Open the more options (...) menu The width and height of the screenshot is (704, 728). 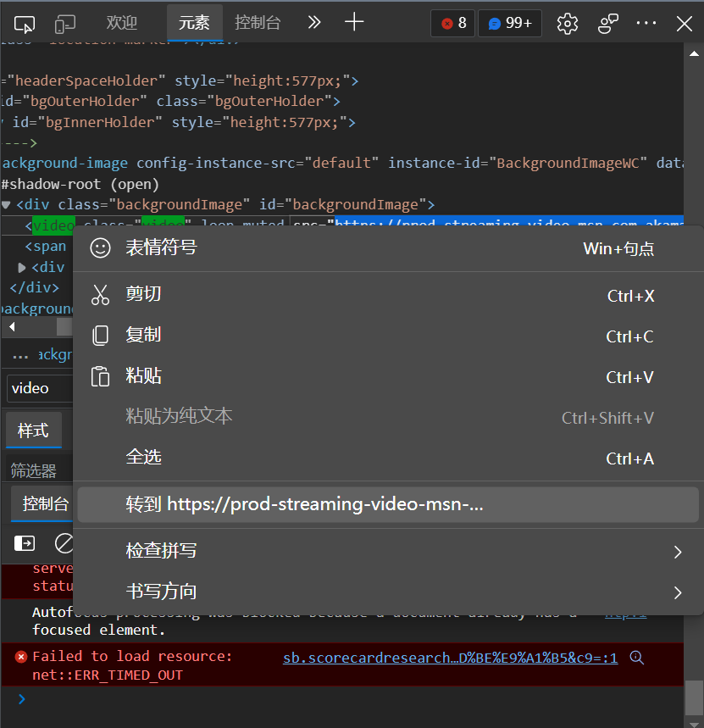point(646,24)
